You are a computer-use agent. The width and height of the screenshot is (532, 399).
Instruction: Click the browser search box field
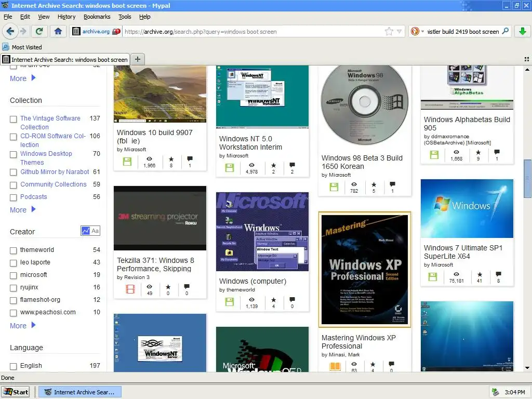pyautogui.click(x=463, y=32)
